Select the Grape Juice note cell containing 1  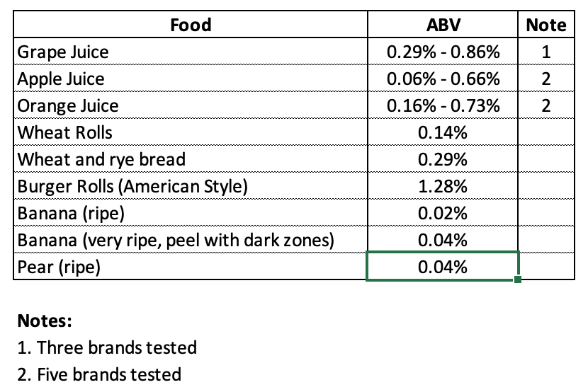coord(545,52)
